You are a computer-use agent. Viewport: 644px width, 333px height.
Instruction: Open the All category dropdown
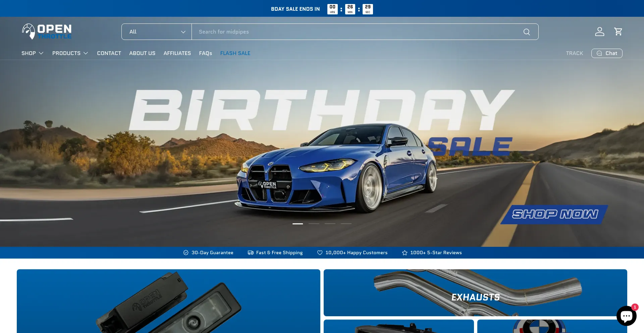click(x=157, y=32)
